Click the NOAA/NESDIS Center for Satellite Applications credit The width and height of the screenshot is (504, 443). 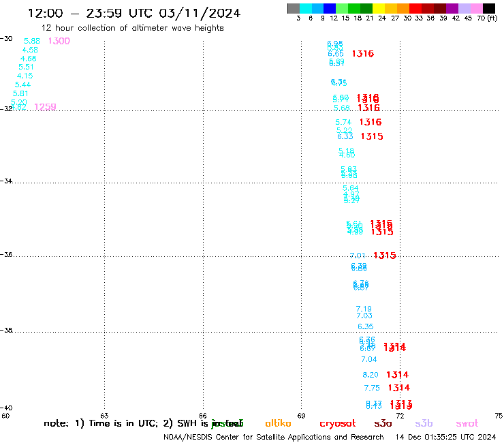(274, 437)
